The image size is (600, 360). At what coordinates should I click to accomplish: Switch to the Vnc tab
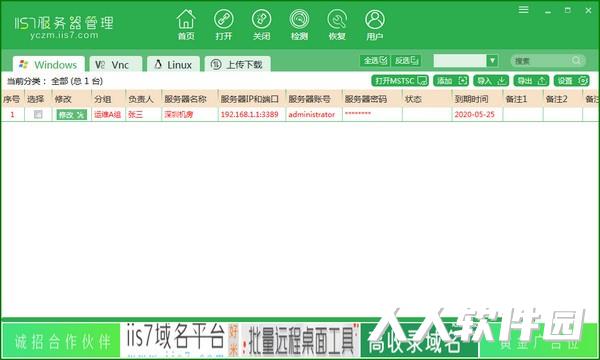click(116, 64)
